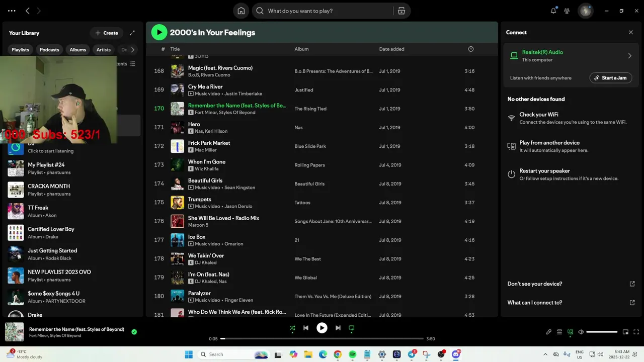This screenshot has width=644, height=362.
Task: Filter library by Podcasts
Action: tap(49, 50)
